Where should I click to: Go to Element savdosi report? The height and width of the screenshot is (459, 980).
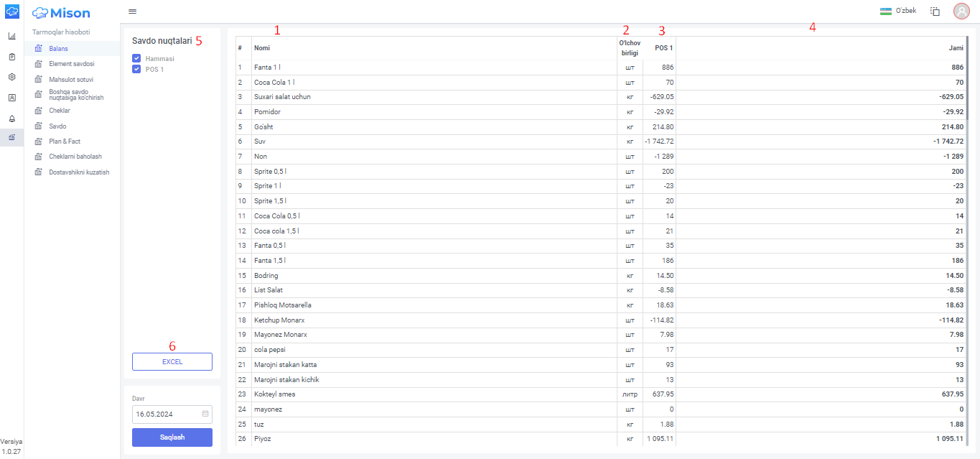click(x=72, y=64)
